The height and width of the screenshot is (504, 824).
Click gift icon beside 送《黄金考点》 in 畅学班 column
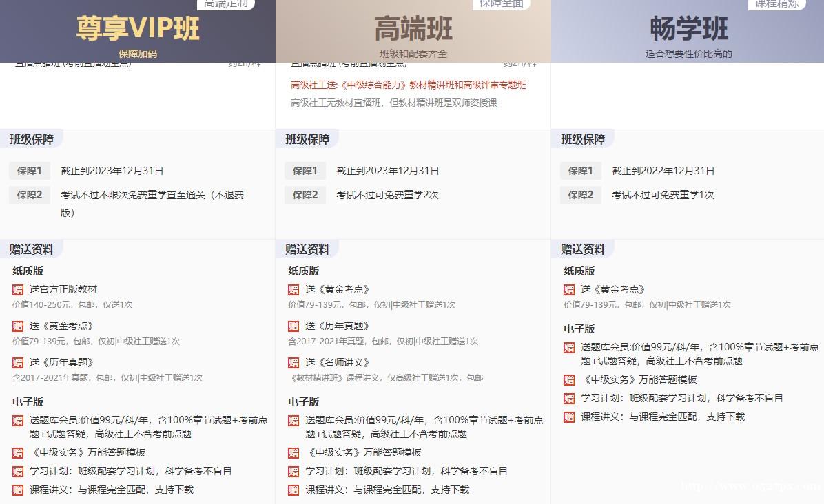(x=569, y=290)
